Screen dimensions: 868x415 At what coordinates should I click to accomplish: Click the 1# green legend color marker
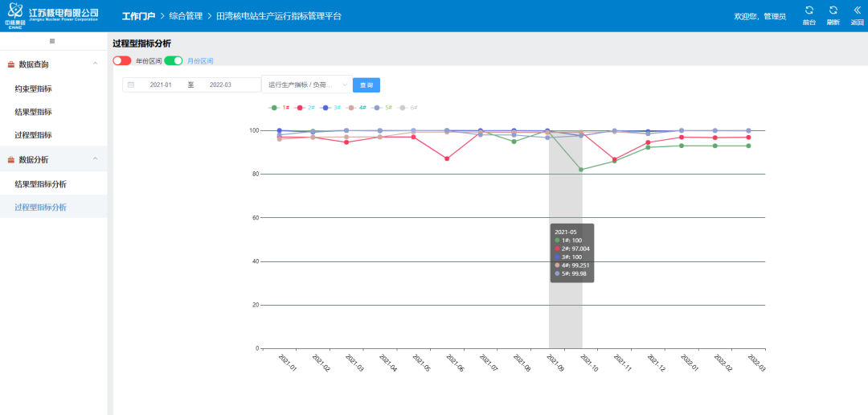click(274, 107)
